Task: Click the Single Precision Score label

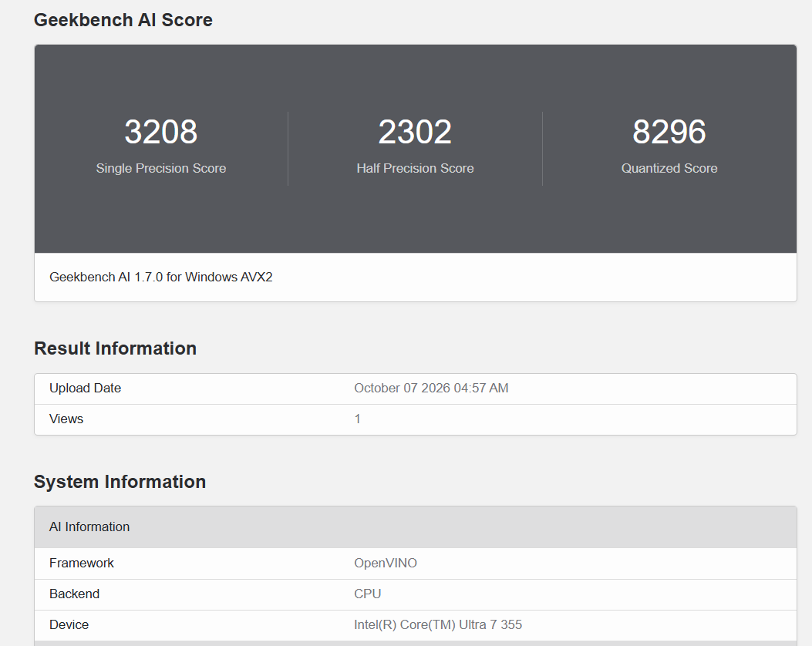Action: 160,168
